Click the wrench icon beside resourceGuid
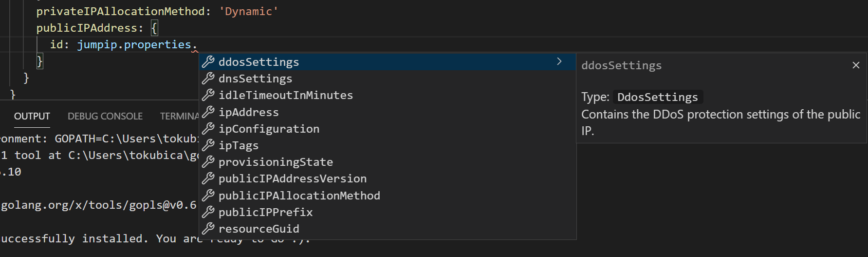The width and height of the screenshot is (868, 257). (208, 229)
